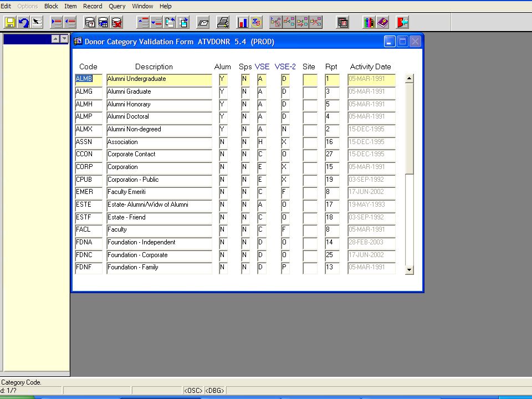Click VSE-2 field in Corporation row
The height and width of the screenshot is (399, 532).
pos(285,167)
